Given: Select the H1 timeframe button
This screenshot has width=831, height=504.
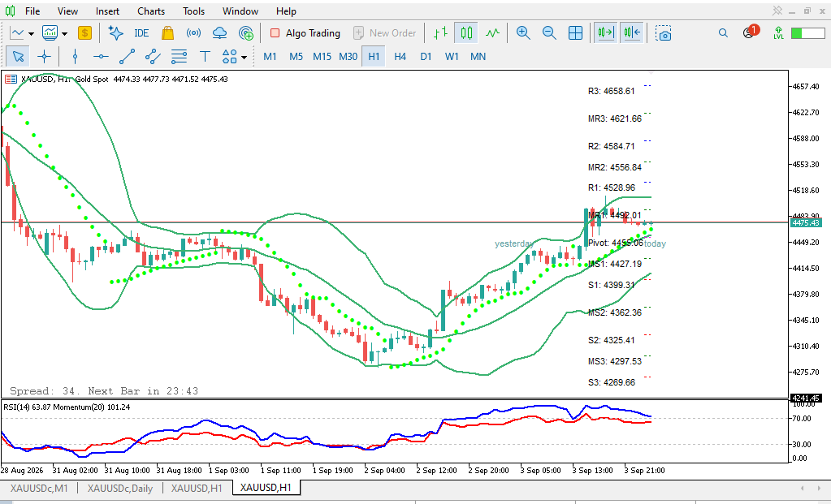Looking at the screenshot, I should click(374, 56).
